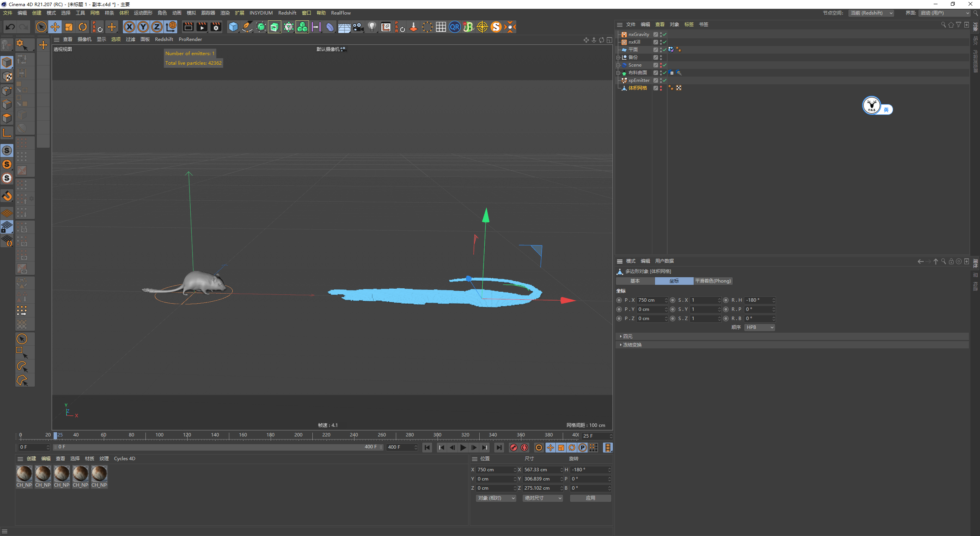Click the Spline Pen tool icon
This screenshot has width=980, height=536.
[247, 27]
